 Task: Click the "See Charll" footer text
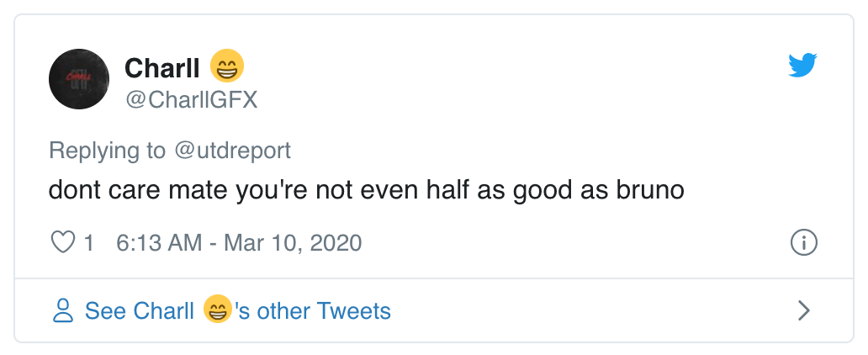tap(140, 311)
